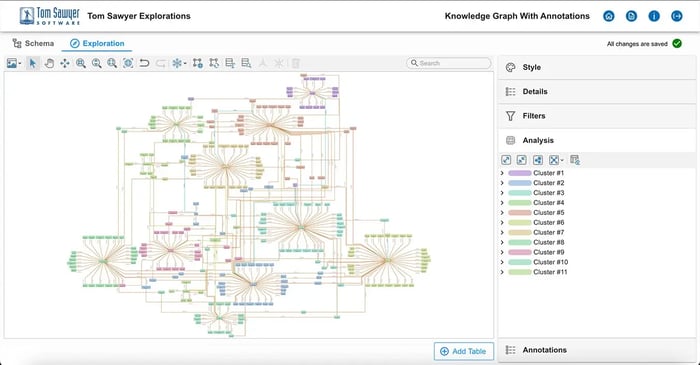This screenshot has height=365, width=700.
Task: Click the share-nodes analysis icon
Action: pos(538,160)
